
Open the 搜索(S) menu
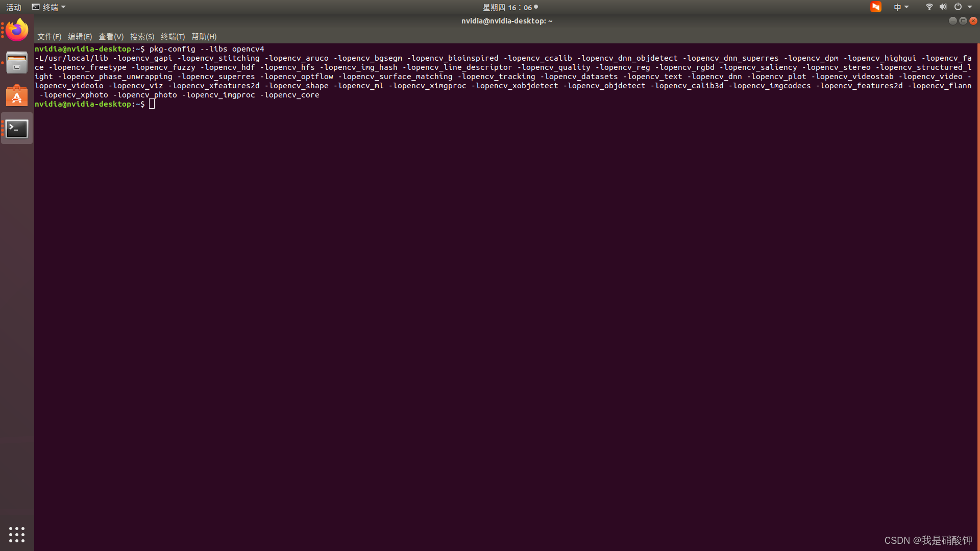(x=142, y=36)
